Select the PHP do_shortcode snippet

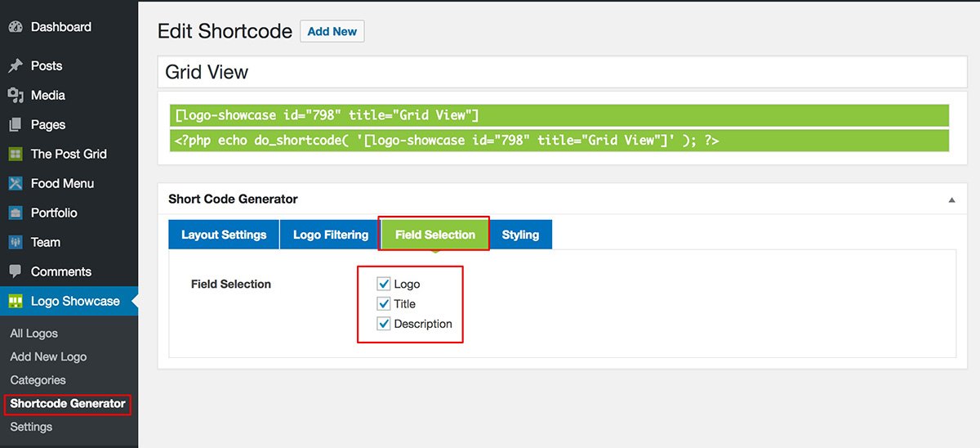point(447,140)
